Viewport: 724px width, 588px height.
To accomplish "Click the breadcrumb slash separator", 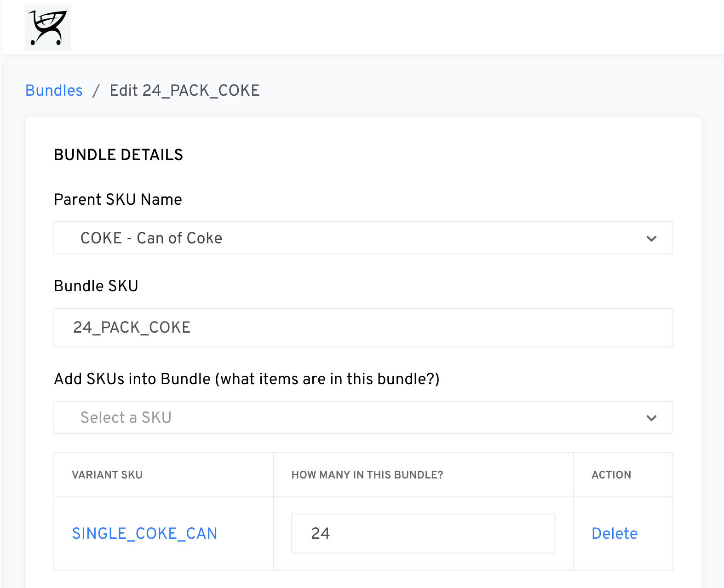I will coord(96,91).
